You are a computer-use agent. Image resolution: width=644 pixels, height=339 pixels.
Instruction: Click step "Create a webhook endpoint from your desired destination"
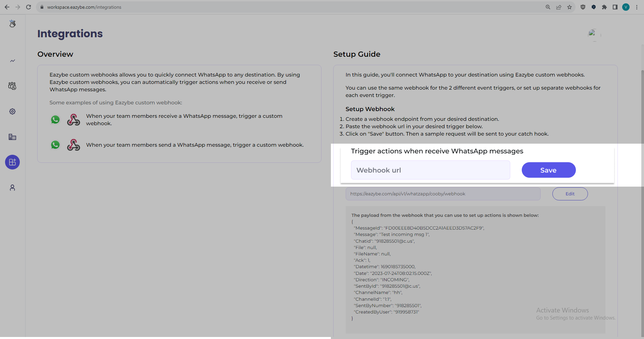click(422, 119)
